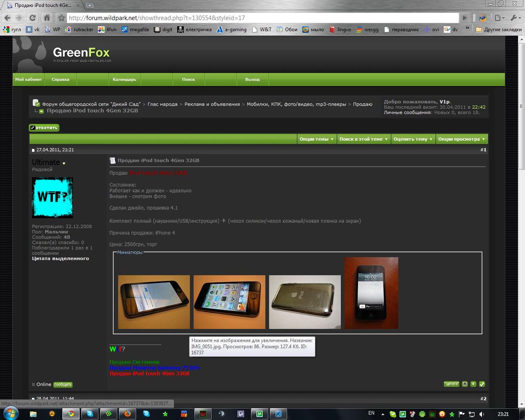Open the iPod chrome back side thumbnail
The height and width of the screenshot is (420, 525).
pyautogui.click(x=305, y=302)
